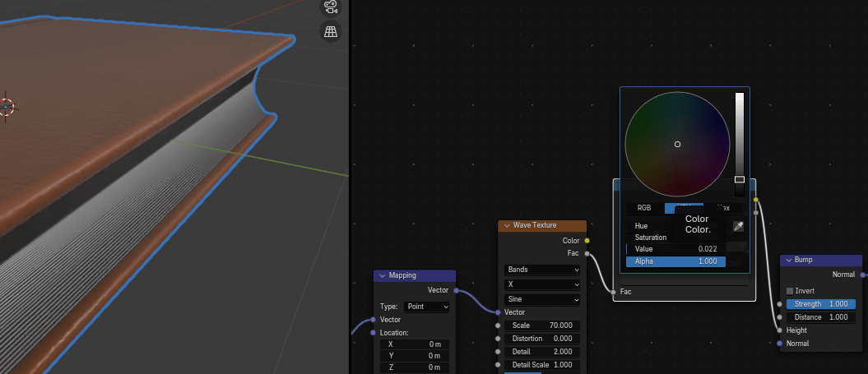
Task: Open the Mapping Type Point dropdown
Action: coord(429,307)
